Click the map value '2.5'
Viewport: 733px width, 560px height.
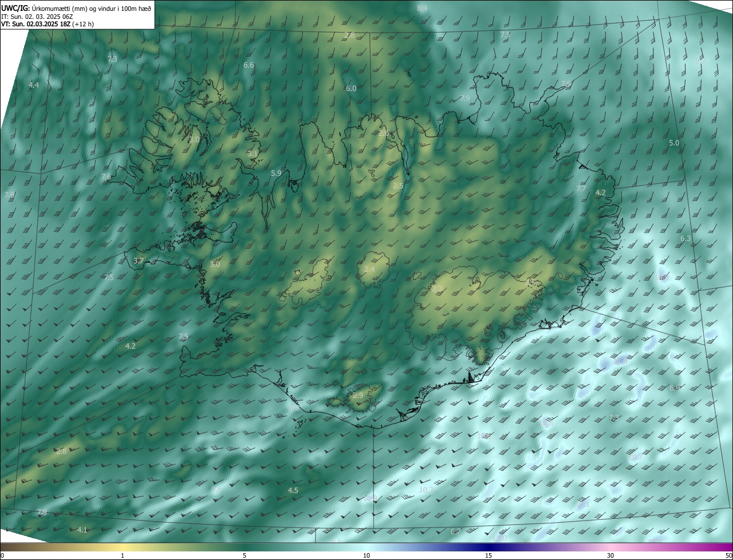[x=398, y=186]
